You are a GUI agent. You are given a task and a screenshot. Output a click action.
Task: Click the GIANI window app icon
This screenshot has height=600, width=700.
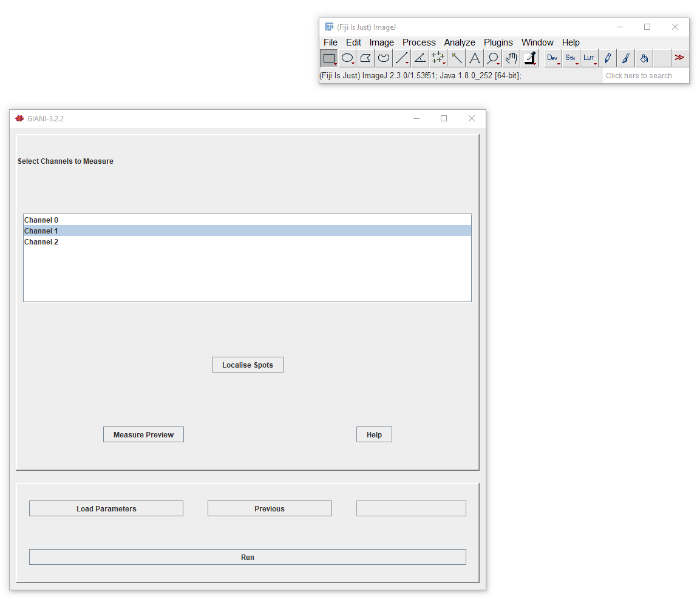point(19,118)
